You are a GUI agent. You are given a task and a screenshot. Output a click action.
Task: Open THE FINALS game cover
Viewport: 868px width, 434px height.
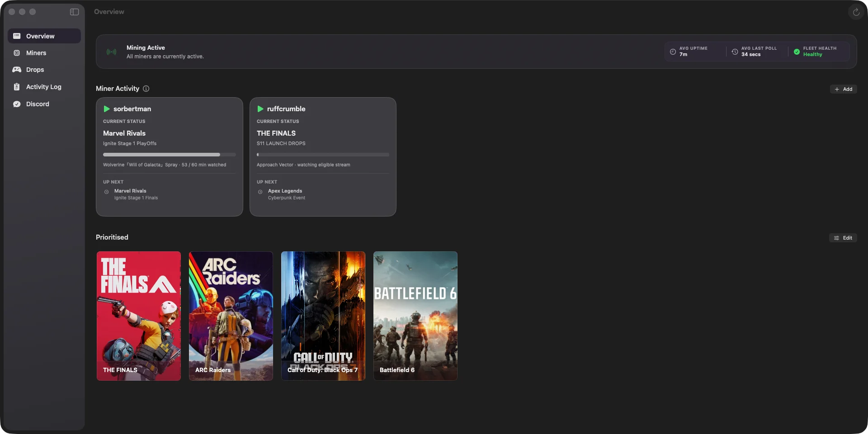click(x=139, y=316)
